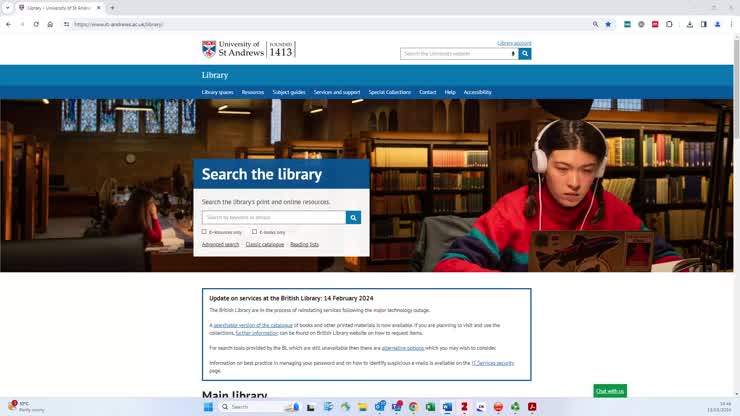Tick the E-books only checkbox
The image size is (740, 416).
tap(254, 232)
